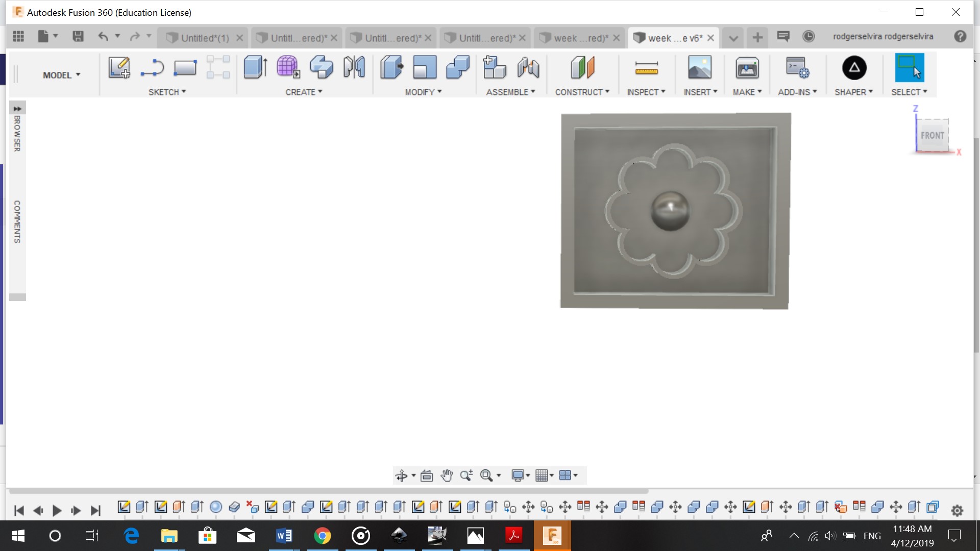This screenshot has width=980, height=551.
Task: Open the CONSTRUCT menu dropdown
Action: (x=582, y=92)
